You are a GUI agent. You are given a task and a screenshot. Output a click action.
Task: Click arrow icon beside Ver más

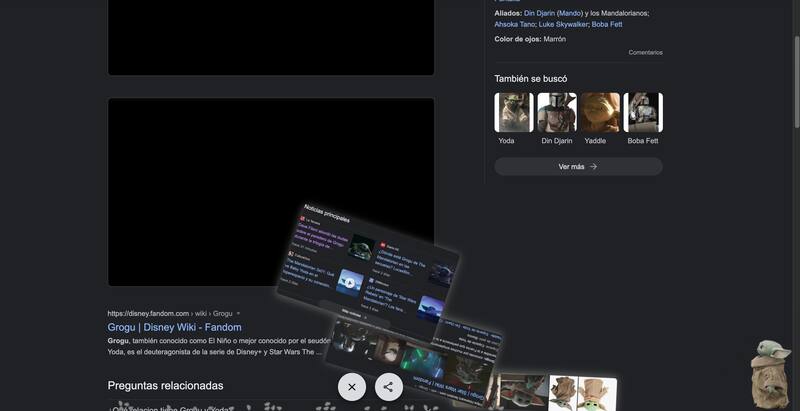tap(593, 167)
